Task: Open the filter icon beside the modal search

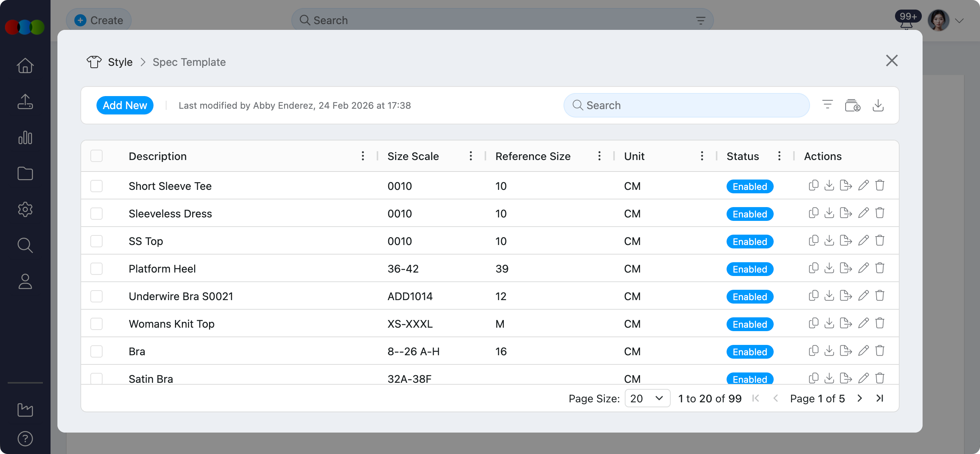Action: coord(827,105)
